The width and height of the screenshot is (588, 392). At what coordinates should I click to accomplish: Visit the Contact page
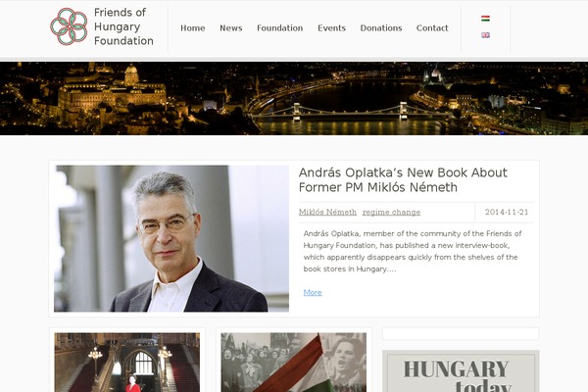click(432, 28)
